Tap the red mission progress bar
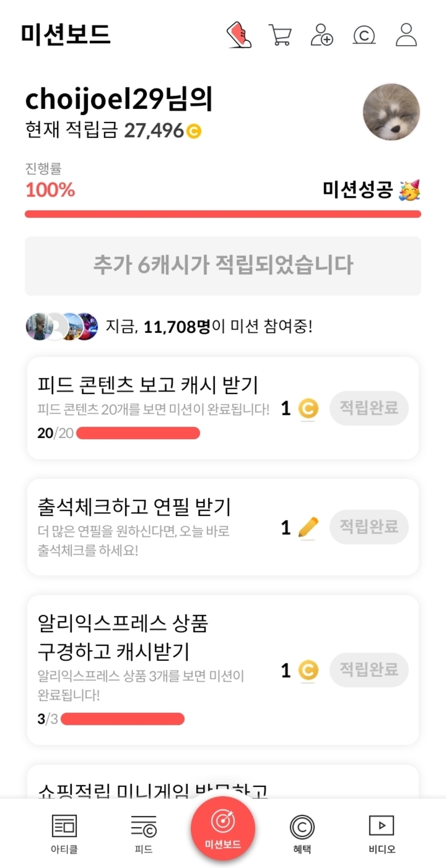 point(223,214)
